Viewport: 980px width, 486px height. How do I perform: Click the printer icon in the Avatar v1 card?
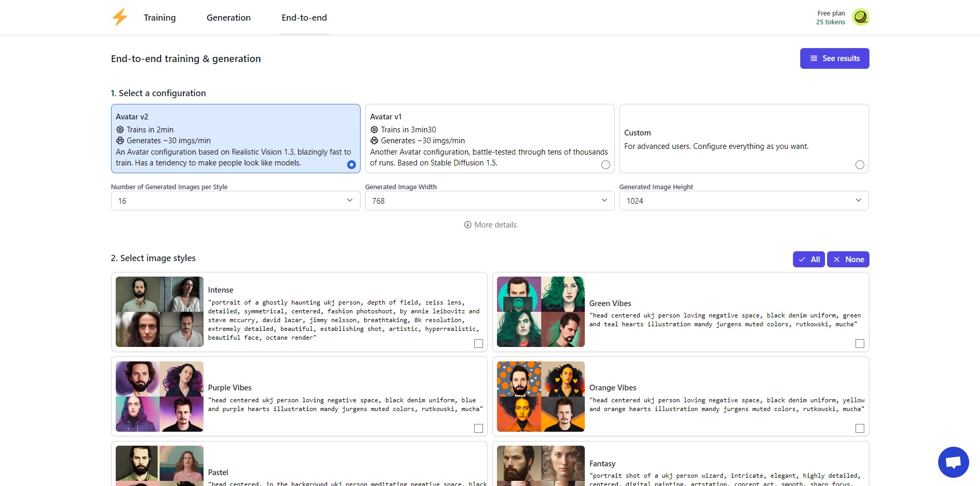click(374, 141)
